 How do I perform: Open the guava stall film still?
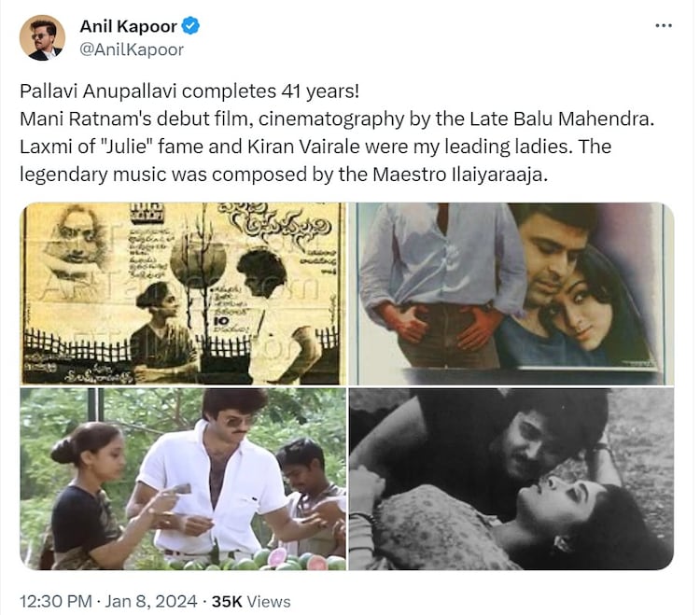click(x=183, y=479)
